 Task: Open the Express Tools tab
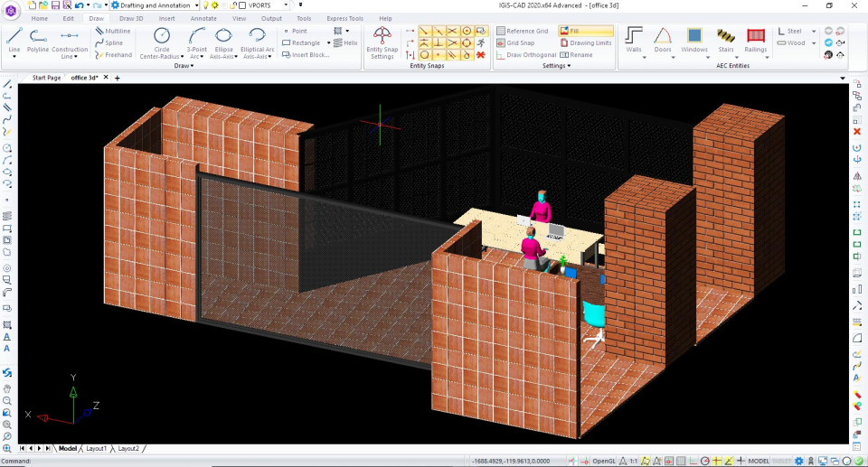[344, 18]
